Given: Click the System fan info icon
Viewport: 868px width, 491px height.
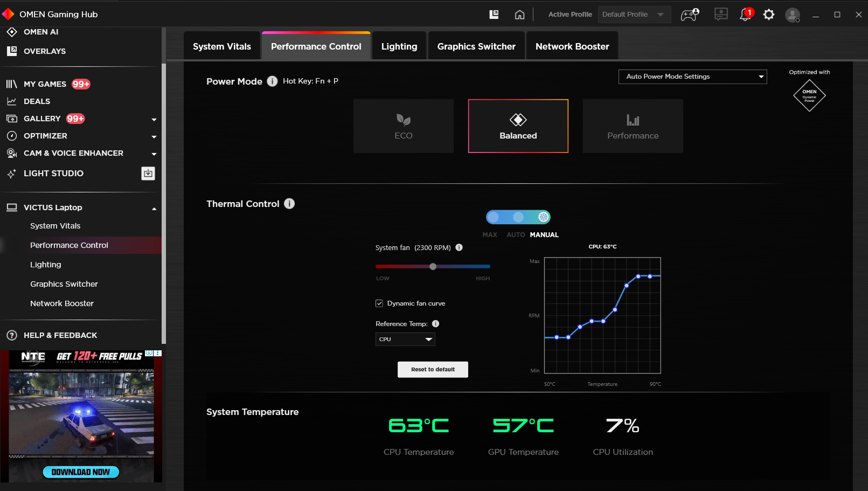Looking at the screenshot, I should click(459, 247).
